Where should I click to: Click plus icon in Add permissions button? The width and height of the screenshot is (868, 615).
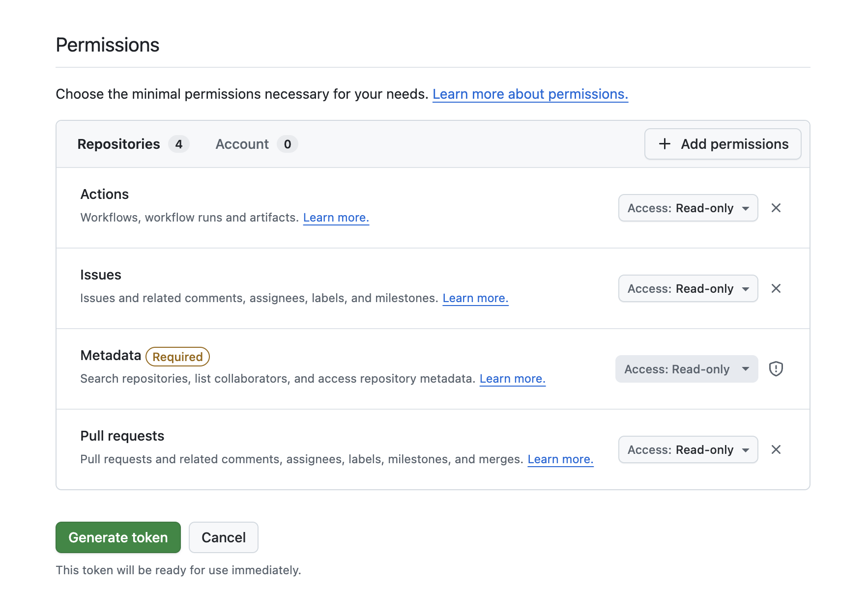pyautogui.click(x=665, y=144)
